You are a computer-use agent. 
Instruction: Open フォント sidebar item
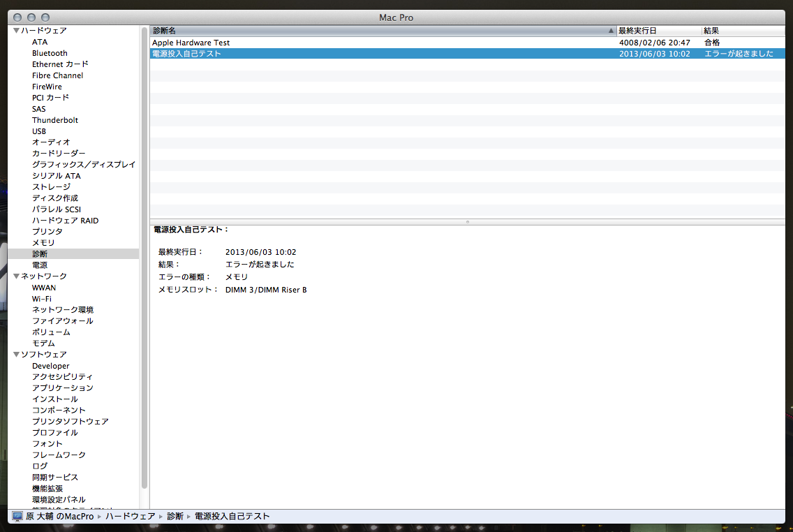(47, 443)
